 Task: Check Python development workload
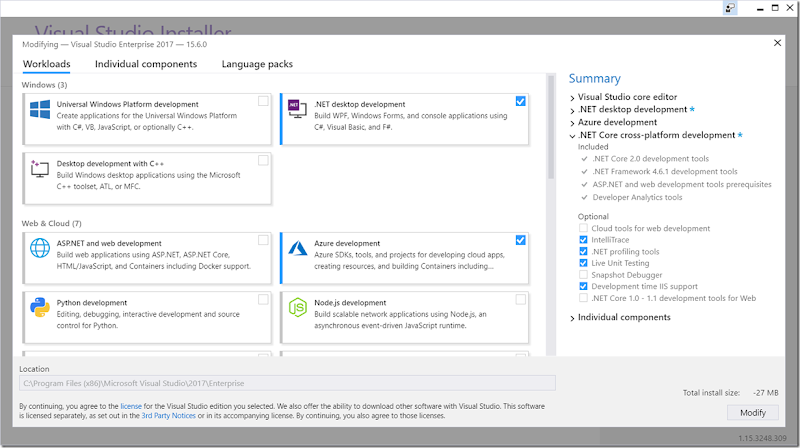pos(263,299)
